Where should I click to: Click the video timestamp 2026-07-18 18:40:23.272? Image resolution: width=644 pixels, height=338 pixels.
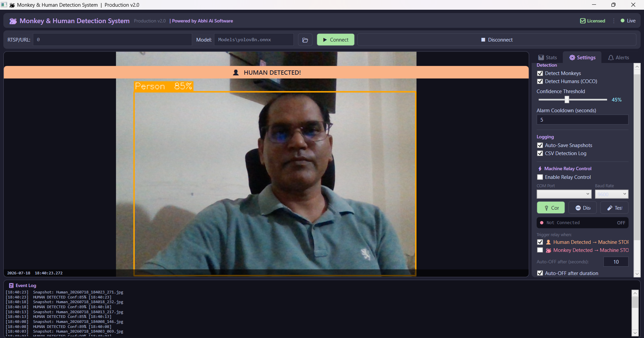click(35, 273)
